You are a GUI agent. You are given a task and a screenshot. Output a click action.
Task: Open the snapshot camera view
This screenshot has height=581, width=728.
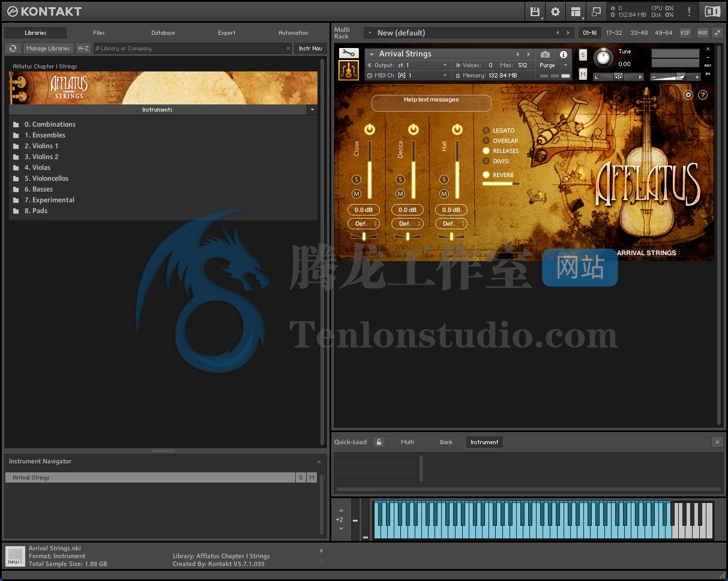pos(545,54)
